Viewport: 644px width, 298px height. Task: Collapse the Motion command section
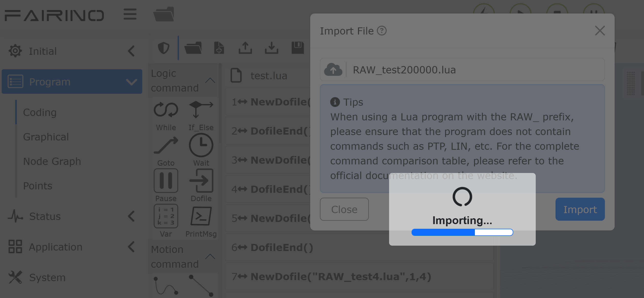coord(210,256)
